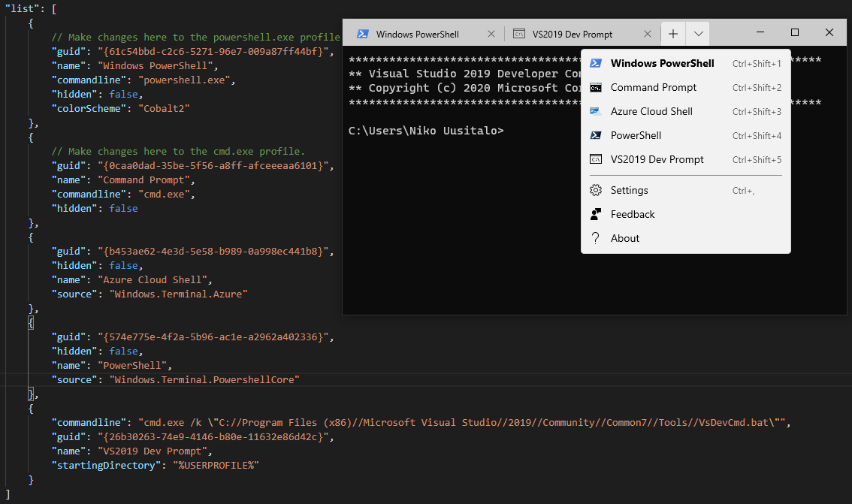Select Command Prompt from dropdown menu
The image size is (852, 504).
click(x=686, y=87)
